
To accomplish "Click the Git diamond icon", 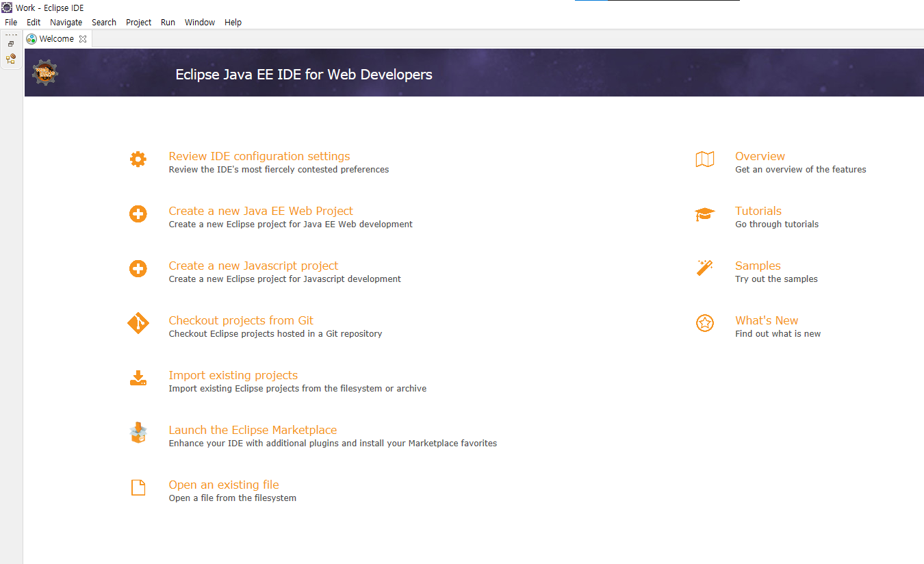I will click(x=138, y=323).
